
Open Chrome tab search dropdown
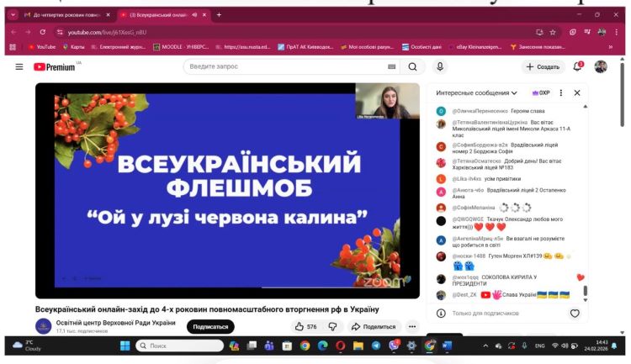(x=13, y=15)
